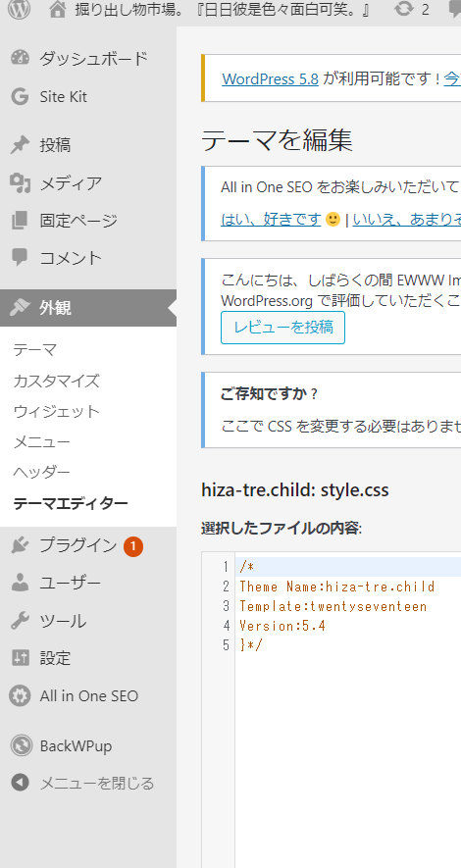Open メニュー submenu item
Viewport: 461px width, 868px height.
click(42, 441)
